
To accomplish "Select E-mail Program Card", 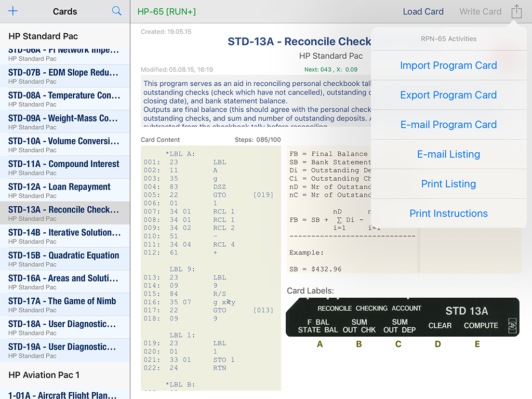I will pyautogui.click(x=448, y=125).
